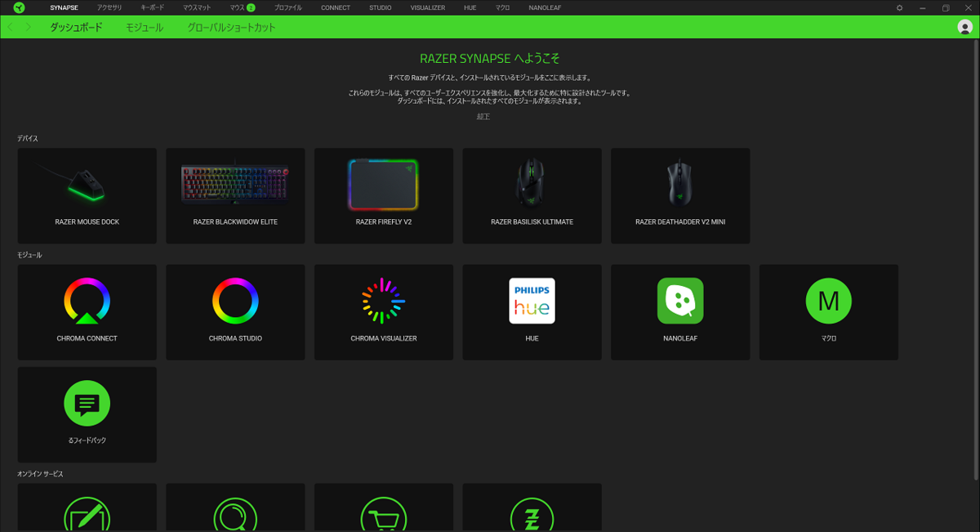Viewport: 980px width, 532px height.
Task: Click the RAZER MOUSE DOCK label text
Action: [87, 222]
